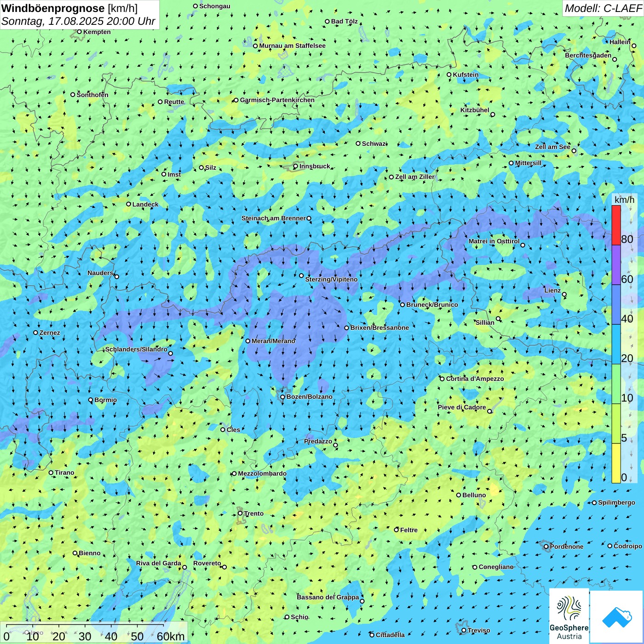Click the purple 60-80 segment of the legend
This screenshot has width=644, height=644.
[x=616, y=265]
